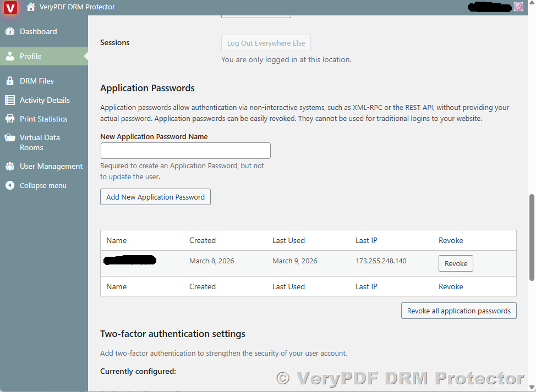Click the Dashboard gauge icon
Image resolution: width=536 pixels, height=392 pixels.
coord(10,31)
